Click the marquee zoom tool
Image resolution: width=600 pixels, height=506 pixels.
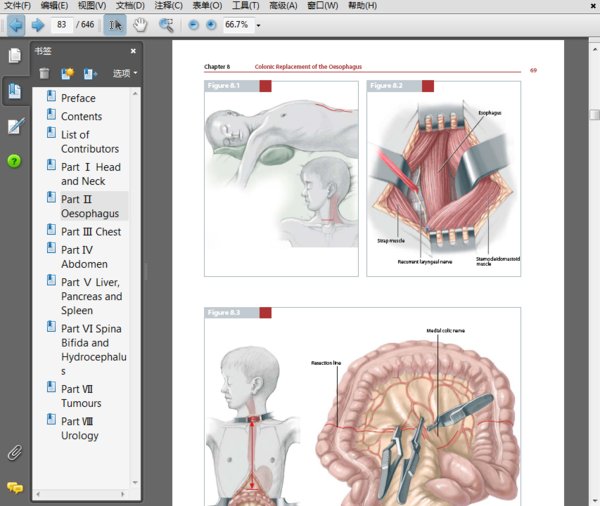pos(166,25)
